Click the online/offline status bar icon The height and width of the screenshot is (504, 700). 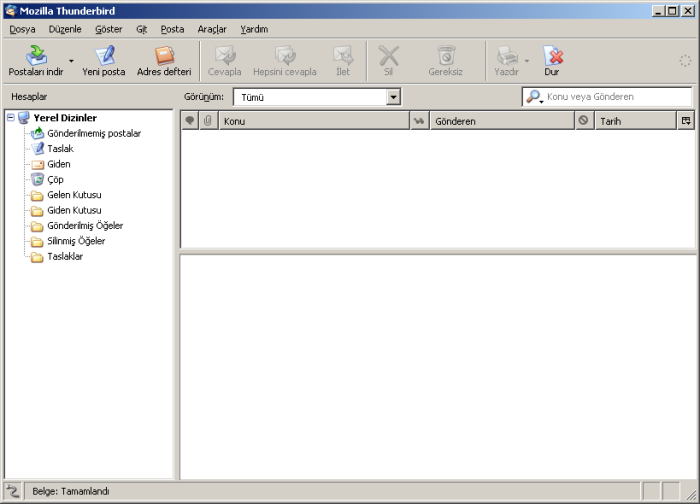tap(13, 491)
